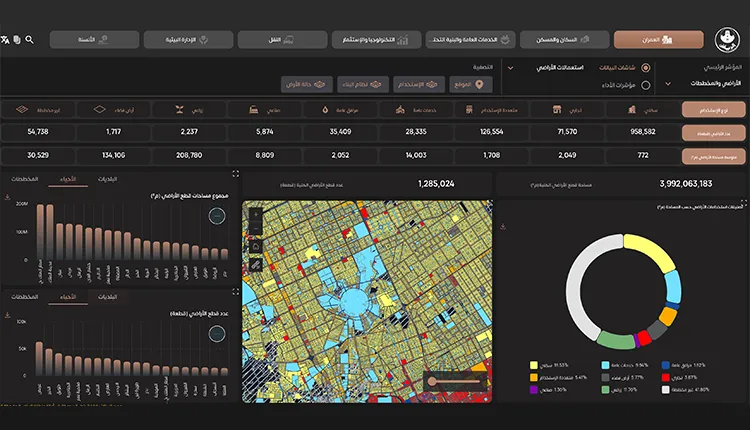750x430 pixels.
Task: Click the search magnifier icon
Action: point(30,40)
